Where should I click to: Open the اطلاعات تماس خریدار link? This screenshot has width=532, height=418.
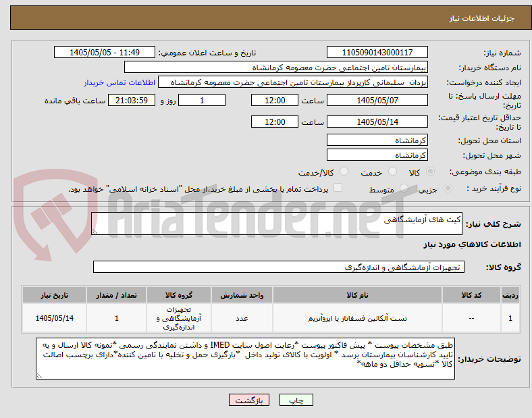pyautogui.click(x=119, y=82)
